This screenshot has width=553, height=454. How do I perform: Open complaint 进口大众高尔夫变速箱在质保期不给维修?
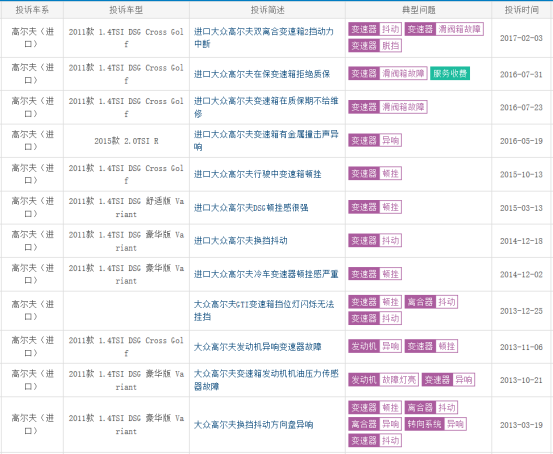pos(266,107)
